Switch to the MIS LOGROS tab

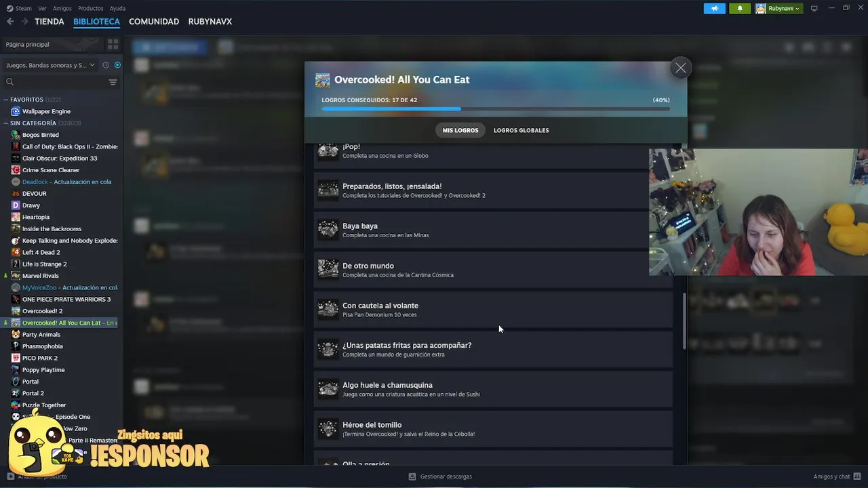(460, 130)
